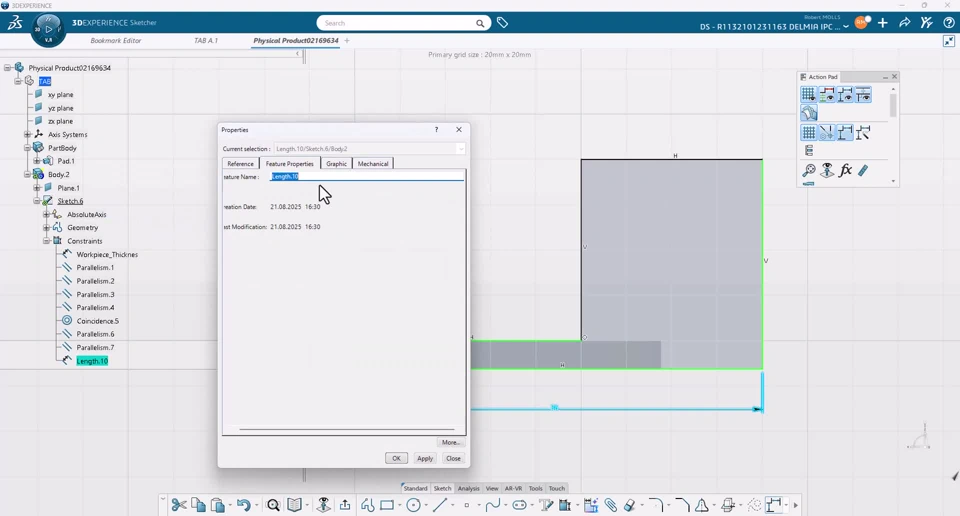Viewport: 960px width, 516px height.
Task: Toggle Snap to Grid button in Action Pad
Action: coord(808,132)
